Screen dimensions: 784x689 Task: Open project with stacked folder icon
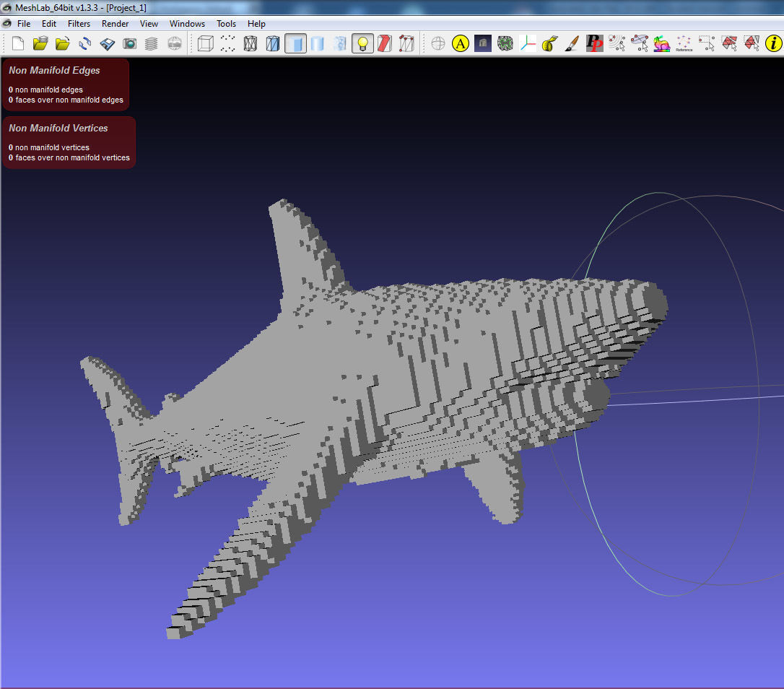(40, 43)
